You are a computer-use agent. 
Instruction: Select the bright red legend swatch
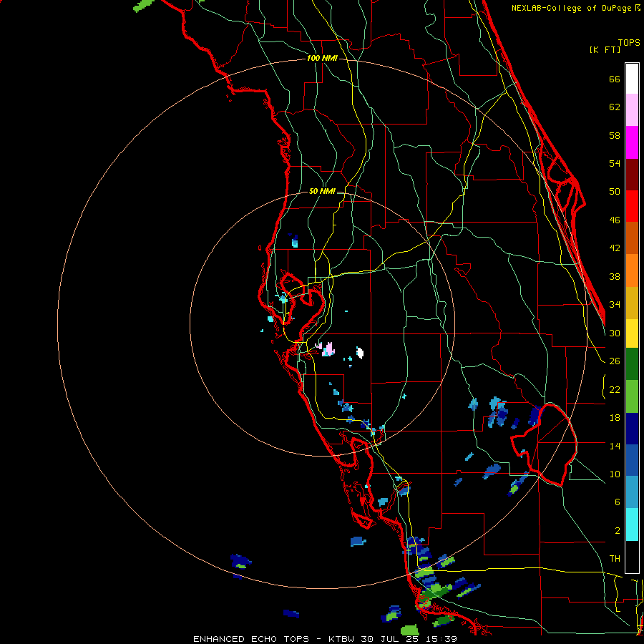pyautogui.click(x=632, y=206)
